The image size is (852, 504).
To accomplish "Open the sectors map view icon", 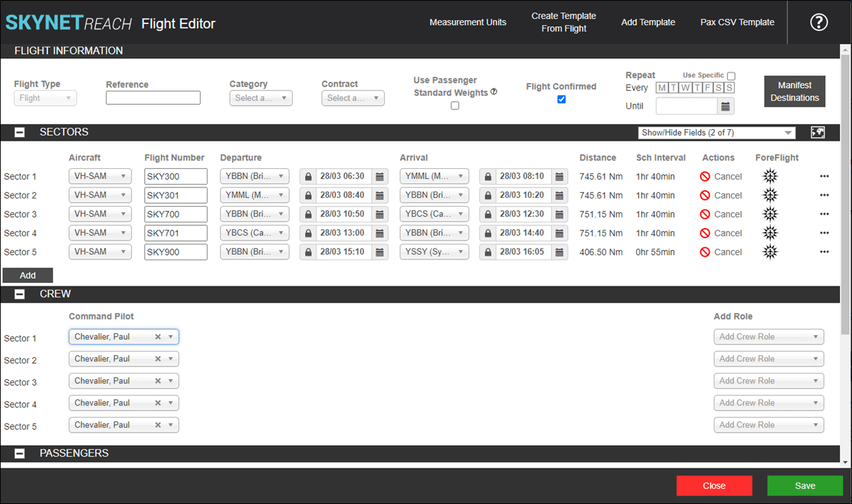I will 817,133.
